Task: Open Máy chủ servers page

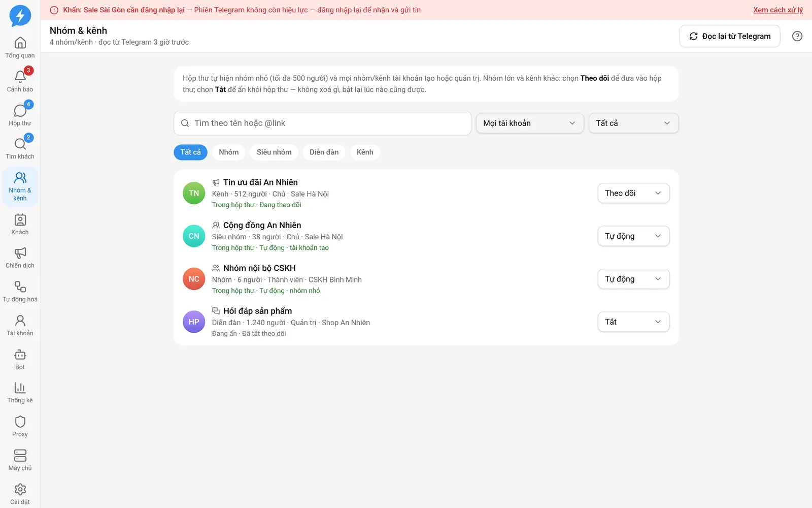Action: (20, 460)
